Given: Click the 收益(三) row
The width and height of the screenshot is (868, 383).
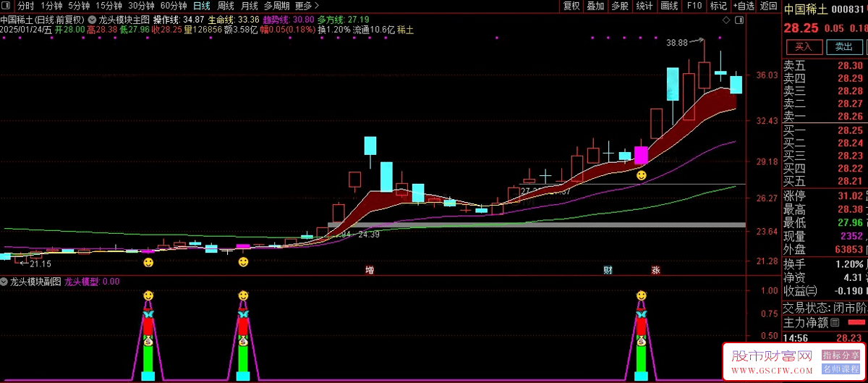Looking at the screenshot, I should (x=825, y=291).
